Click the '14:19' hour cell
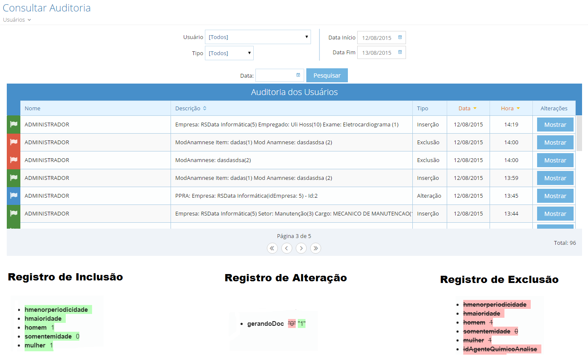 coord(511,124)
